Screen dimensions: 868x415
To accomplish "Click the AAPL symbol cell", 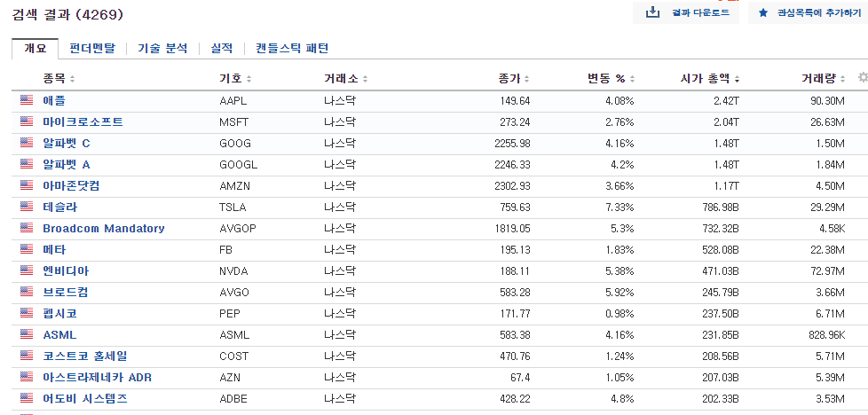I will pyautogui.click(x=233, y=101).
